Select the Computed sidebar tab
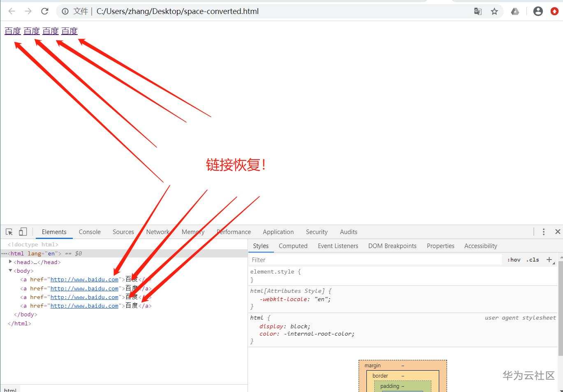 pyautogui.click(x=293, y=246)
